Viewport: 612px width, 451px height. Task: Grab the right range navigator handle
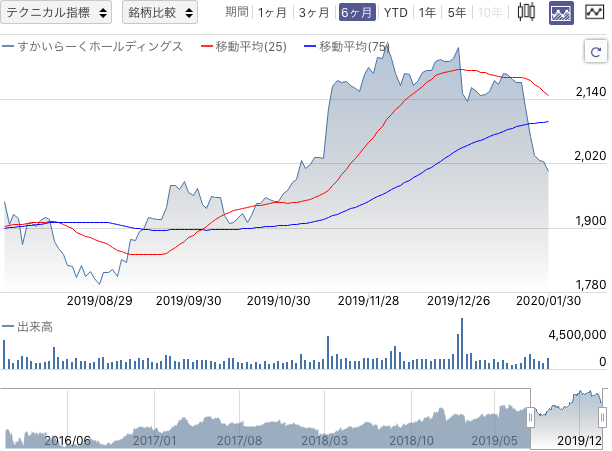click(603, 417)
